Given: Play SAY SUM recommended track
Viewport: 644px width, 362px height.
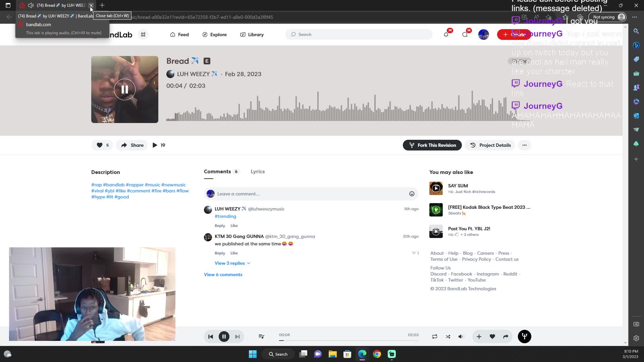Looking at the screenshot, I should tap(436, 188).
